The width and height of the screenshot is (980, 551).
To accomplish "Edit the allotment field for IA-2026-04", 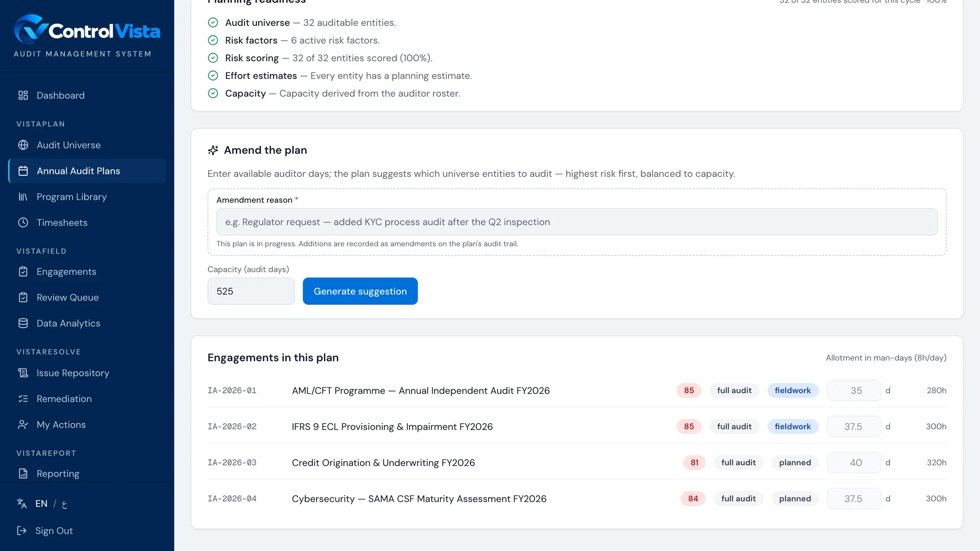I will point(854,499).
